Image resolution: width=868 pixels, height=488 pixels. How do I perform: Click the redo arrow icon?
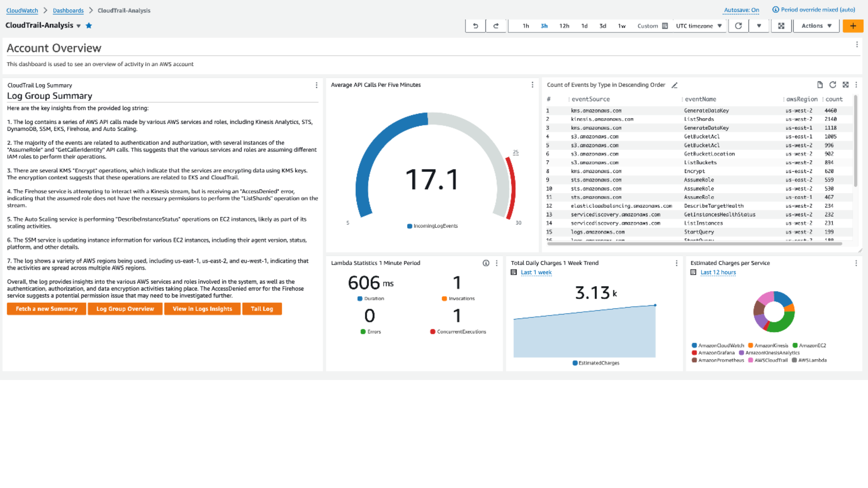pyautogui.click(x=496, y=26)
